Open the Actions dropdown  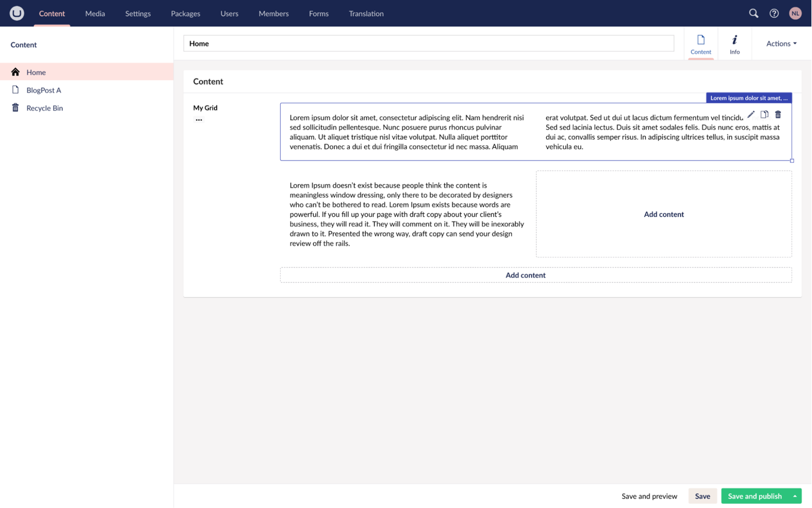(781, 44)
